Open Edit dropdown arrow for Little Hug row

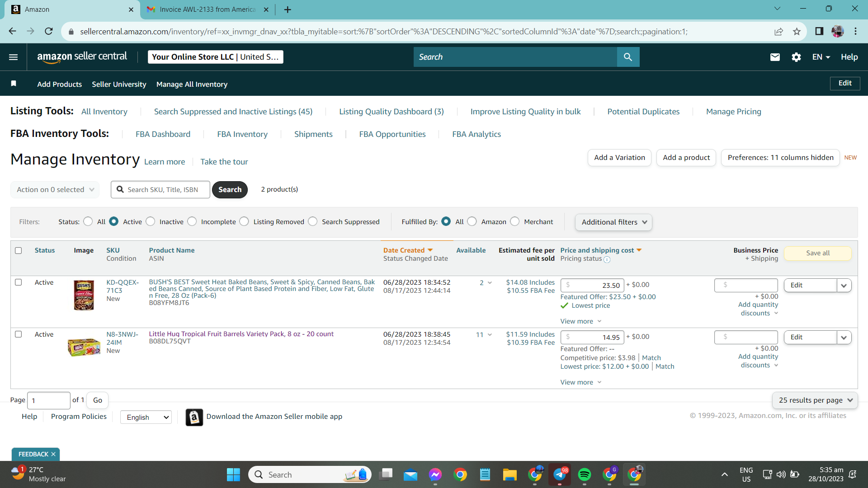[844, 337]
